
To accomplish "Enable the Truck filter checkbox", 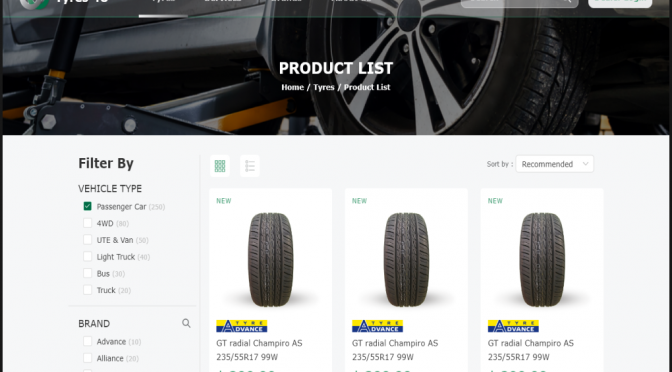I will coord(87,290).
